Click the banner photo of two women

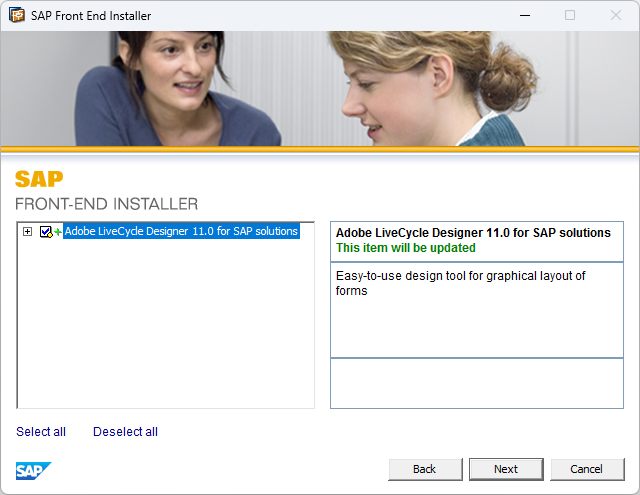coord(320,90)
